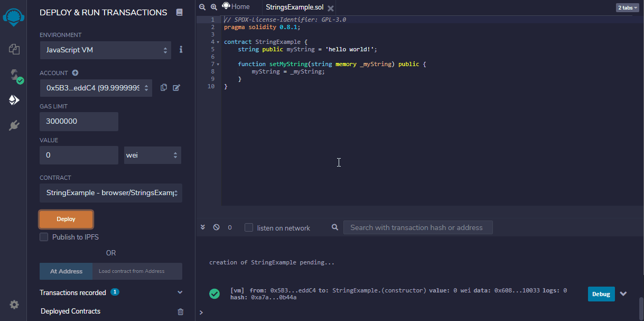Image resolution: width=644 pixels, height=321 pixels.
Task: Click the orange Deploy button
Action: (x=66, y=219)
